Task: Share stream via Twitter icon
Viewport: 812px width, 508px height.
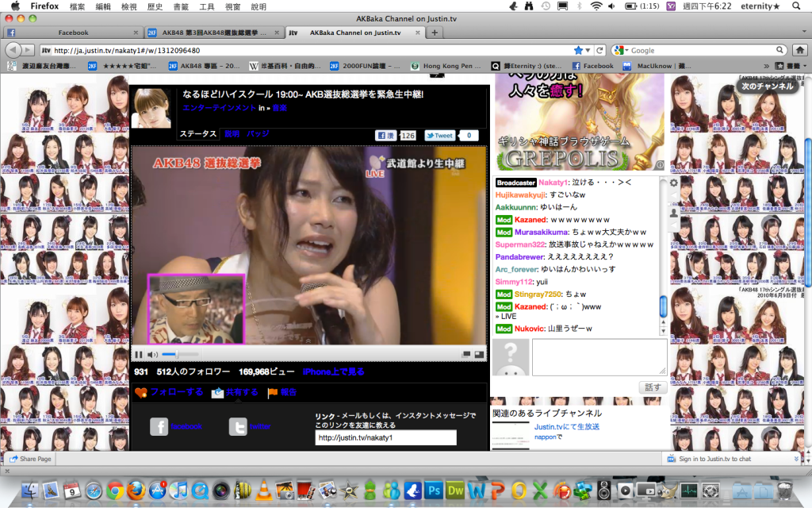Action: pos(238,427)
